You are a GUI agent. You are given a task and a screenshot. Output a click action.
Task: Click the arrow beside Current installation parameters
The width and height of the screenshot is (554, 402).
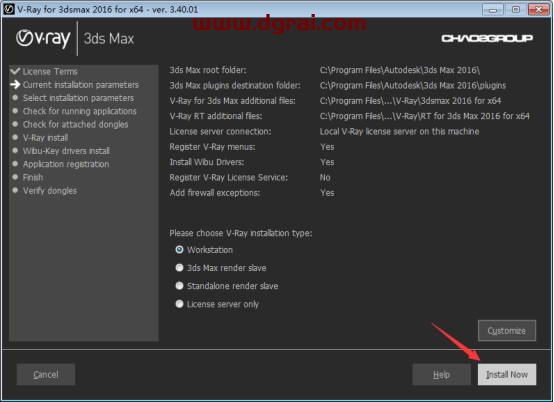pos(15,84)
